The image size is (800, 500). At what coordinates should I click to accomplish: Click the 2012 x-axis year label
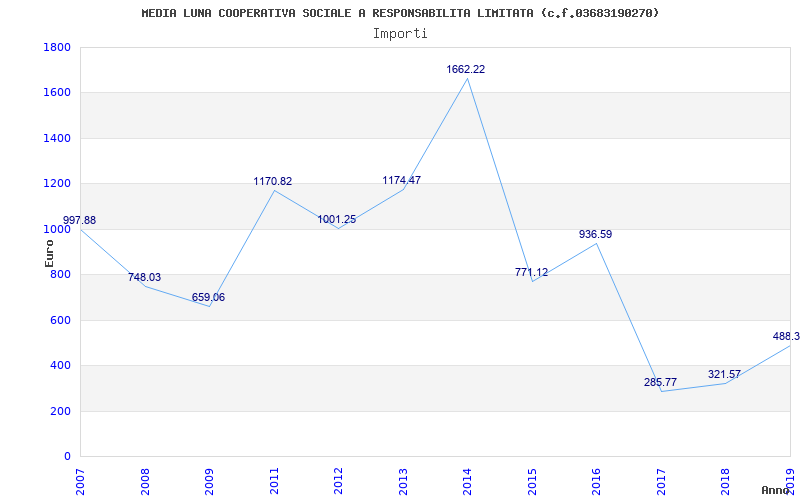click(338, 481)
